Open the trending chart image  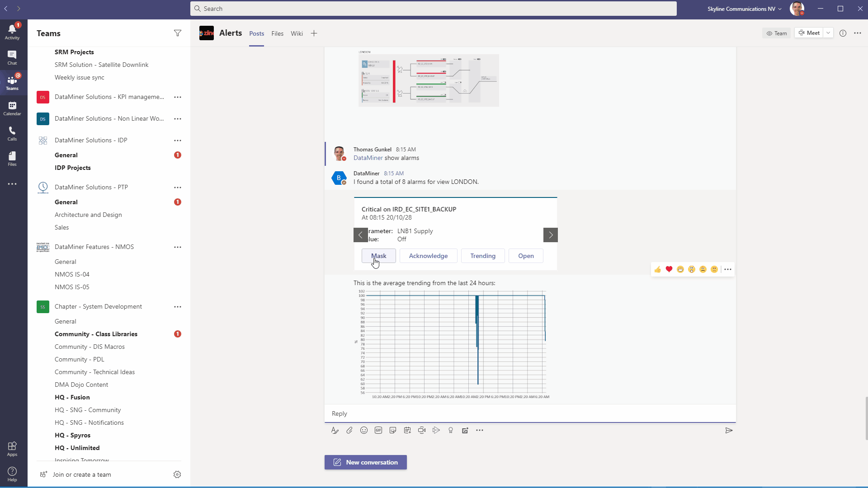coord(452,344)
